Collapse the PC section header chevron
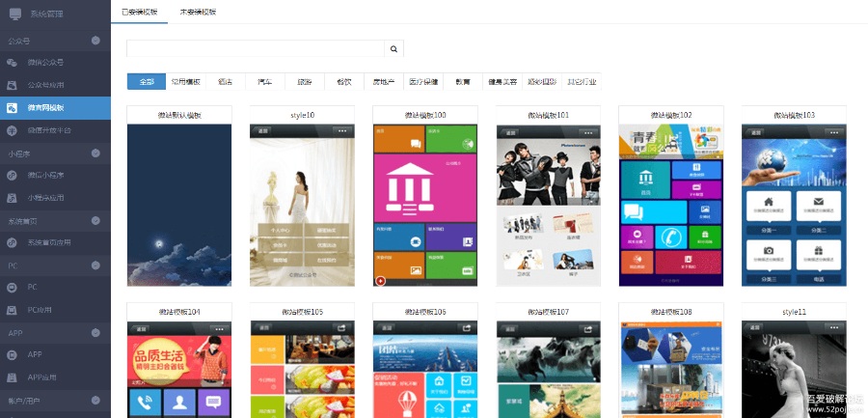 [95, 265]
